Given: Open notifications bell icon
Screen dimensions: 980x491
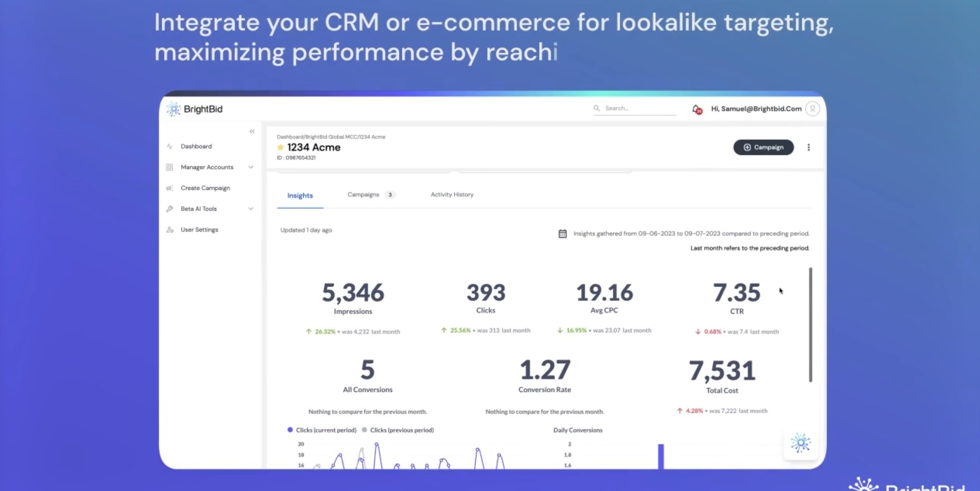Looking at the screenshot, I should [x=696, y=109].
